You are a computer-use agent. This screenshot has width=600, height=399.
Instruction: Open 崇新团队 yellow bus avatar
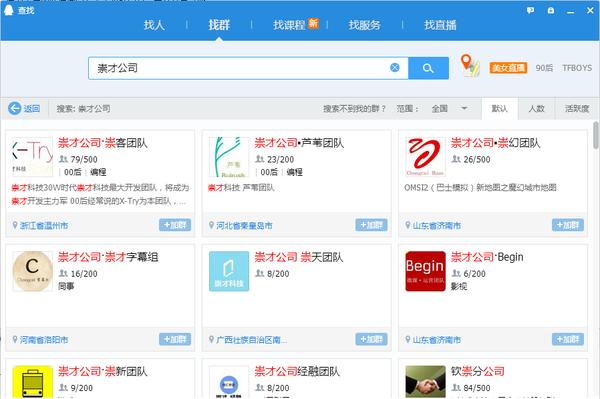point(33,382)
